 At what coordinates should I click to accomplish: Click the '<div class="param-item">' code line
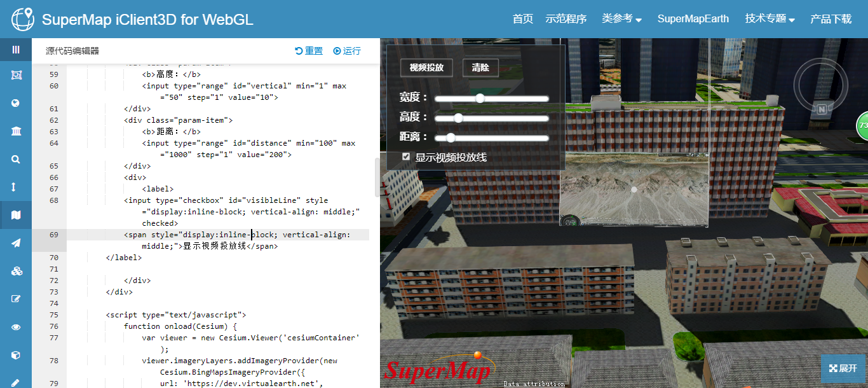(x=178, y=120)
